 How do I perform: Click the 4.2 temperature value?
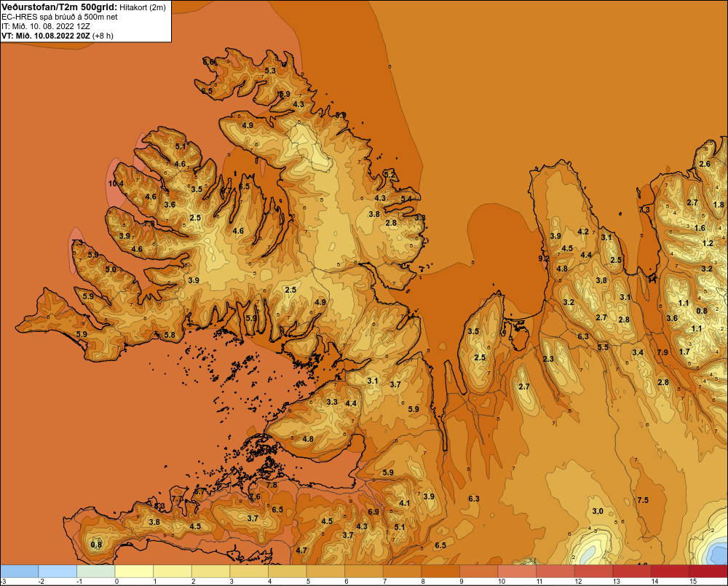pos(583,231)
